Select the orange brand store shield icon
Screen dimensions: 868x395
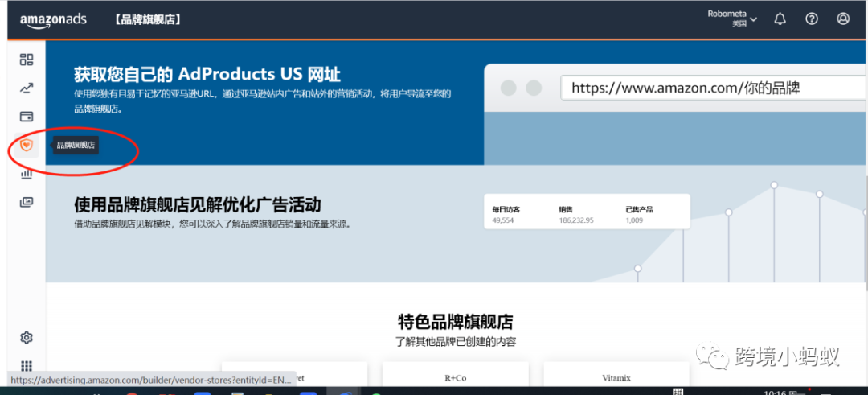[x=27, y=145]
